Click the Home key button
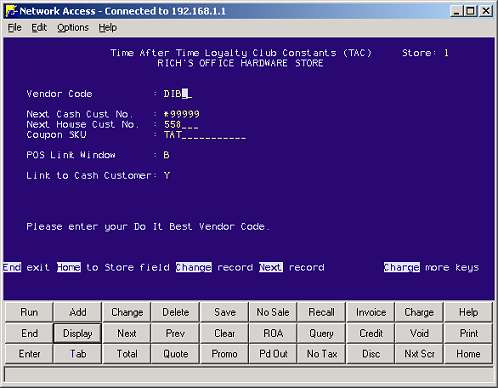 coord(468,354)
